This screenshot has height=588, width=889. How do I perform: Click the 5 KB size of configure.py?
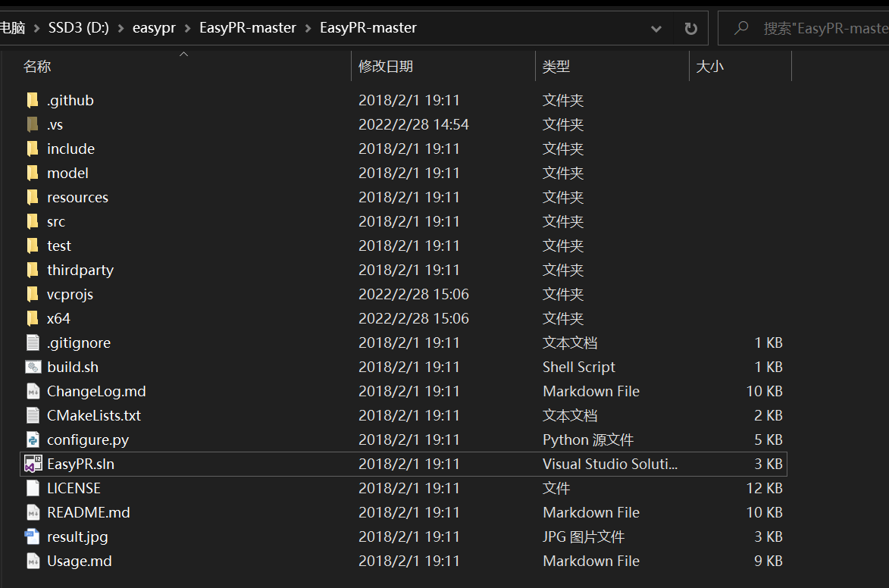pyautogui.click(x=768, y=439)
